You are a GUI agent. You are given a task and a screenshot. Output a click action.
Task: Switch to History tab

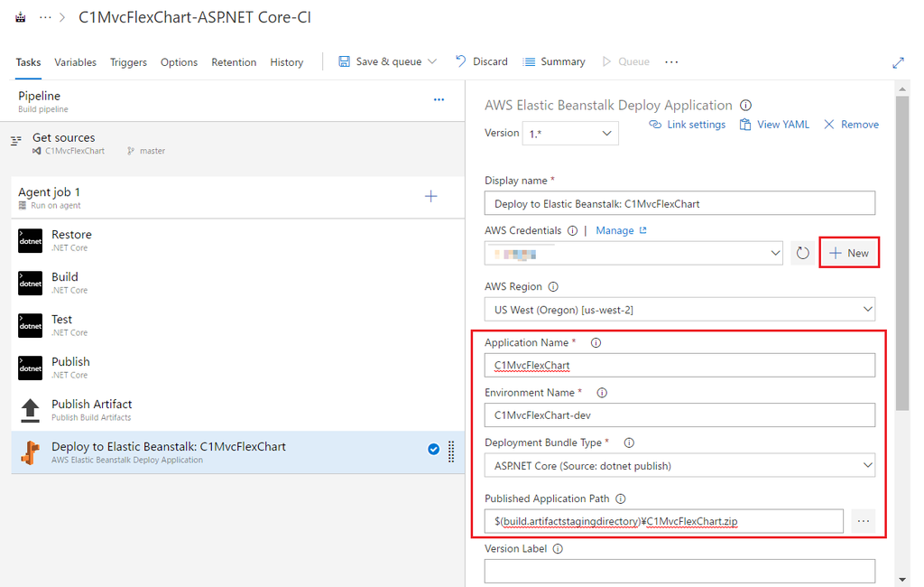[x=286, y=62]
